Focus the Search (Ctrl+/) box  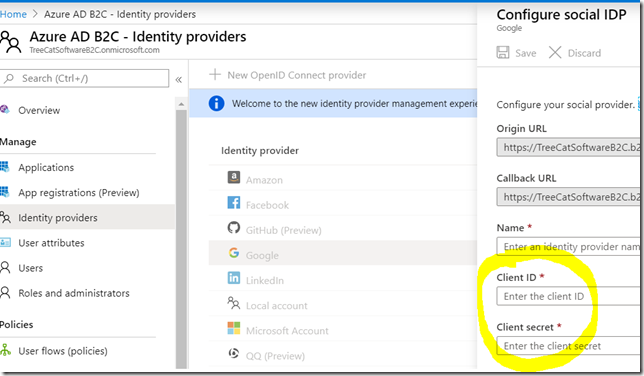(x=84, y=78)
